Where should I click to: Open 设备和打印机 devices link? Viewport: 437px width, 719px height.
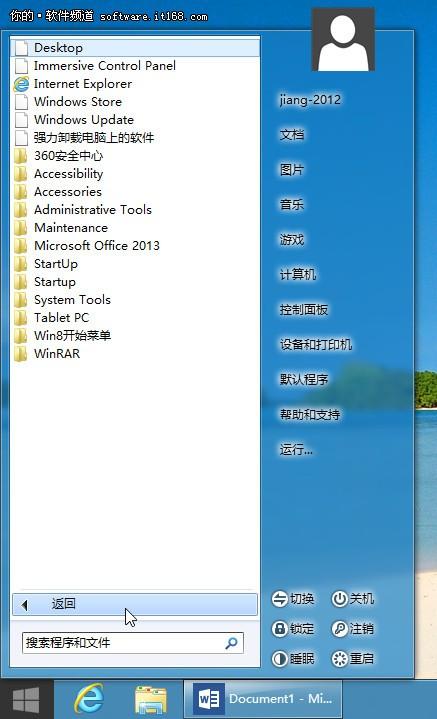[316, 344]
